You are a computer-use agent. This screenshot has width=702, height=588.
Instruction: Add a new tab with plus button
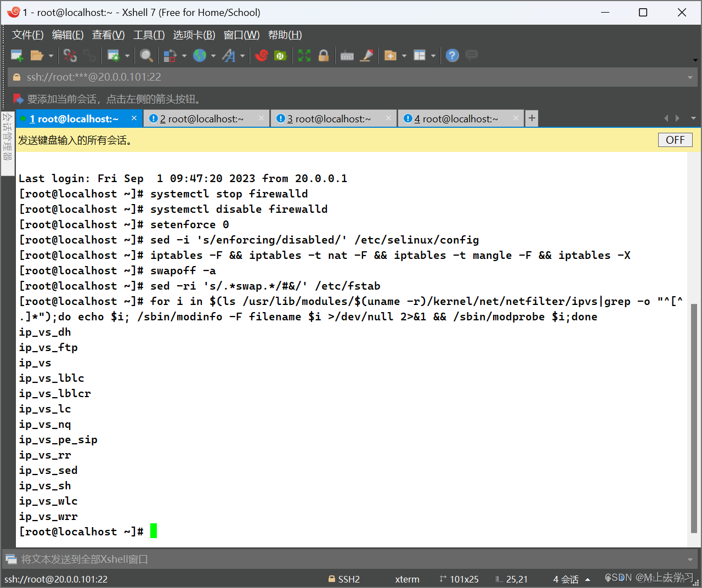[x=531, y=118]
